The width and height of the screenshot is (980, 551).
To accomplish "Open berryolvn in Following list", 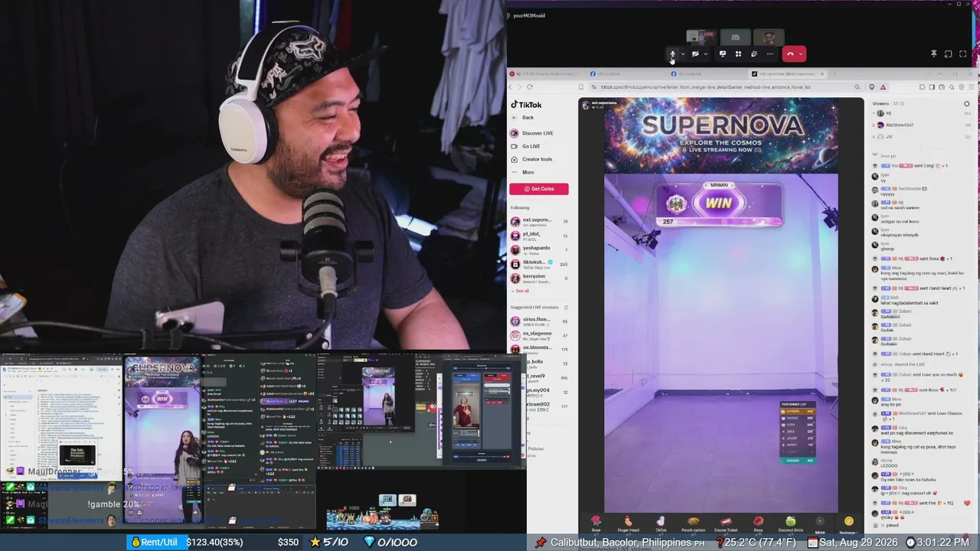I will click(539, 278).
